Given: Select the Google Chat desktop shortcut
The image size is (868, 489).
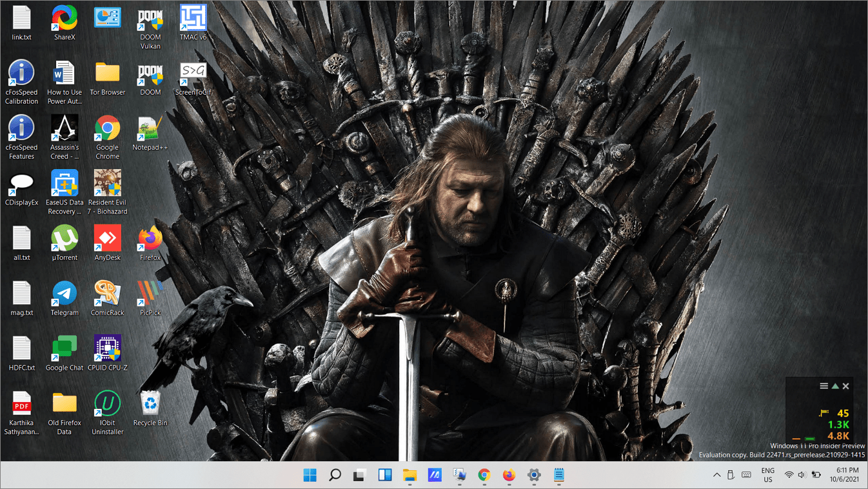Looking at the screenshot, I should point(64,354).
